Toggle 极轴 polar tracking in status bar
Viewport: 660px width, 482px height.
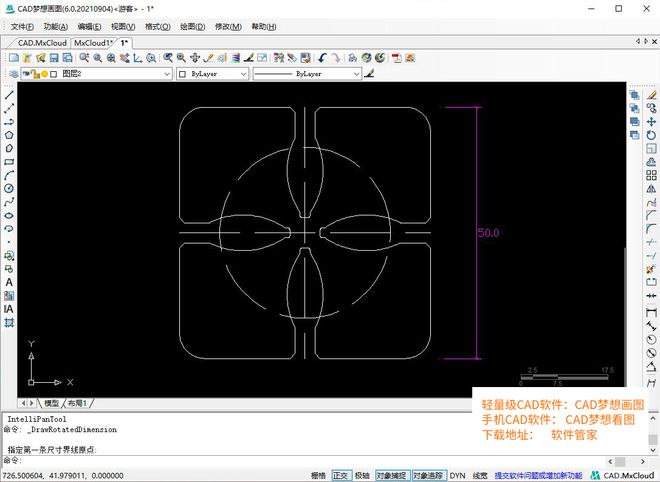[x=362, y=476]
